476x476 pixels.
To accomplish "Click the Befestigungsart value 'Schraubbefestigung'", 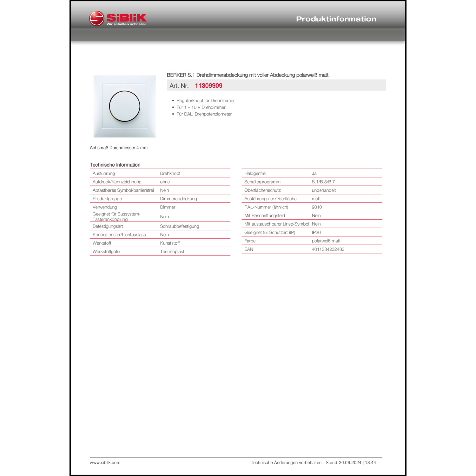I will pos(180,226).
